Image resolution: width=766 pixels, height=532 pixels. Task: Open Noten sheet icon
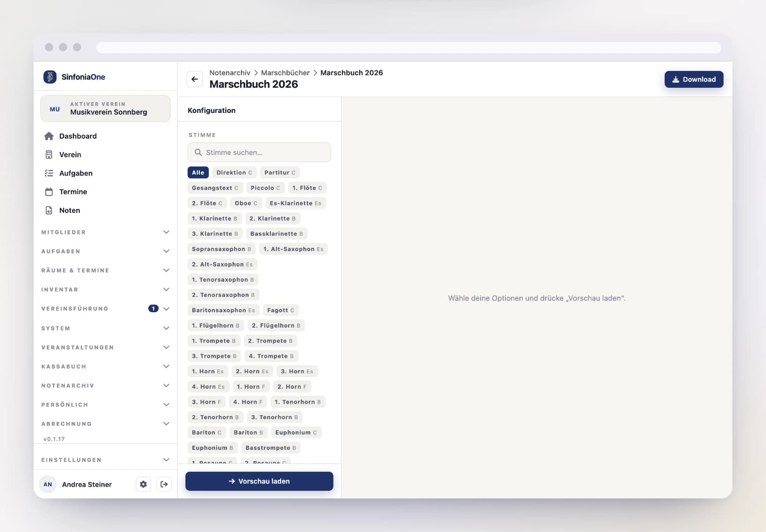[x=49, y=210]
